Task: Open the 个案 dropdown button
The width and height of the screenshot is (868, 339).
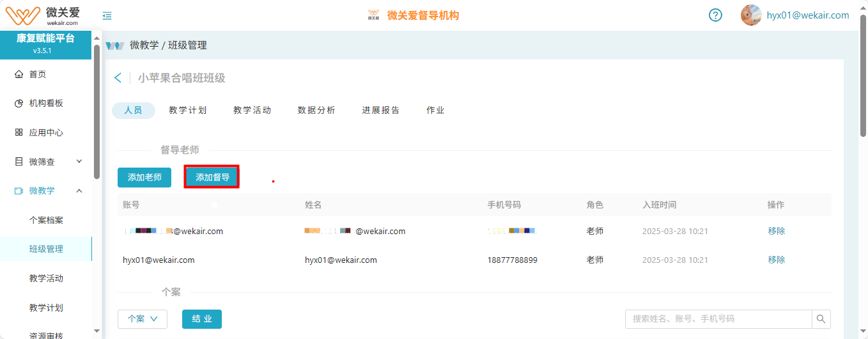Action: pyautogui.click(x=143, y=319)
